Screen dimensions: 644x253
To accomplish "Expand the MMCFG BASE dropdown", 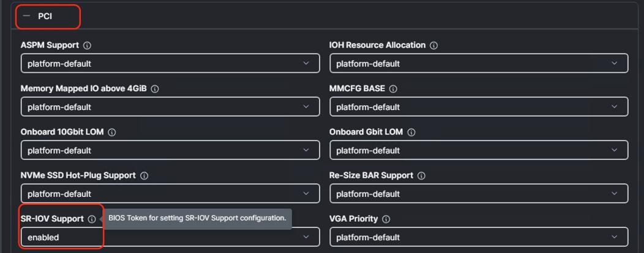I will point(478,107).
